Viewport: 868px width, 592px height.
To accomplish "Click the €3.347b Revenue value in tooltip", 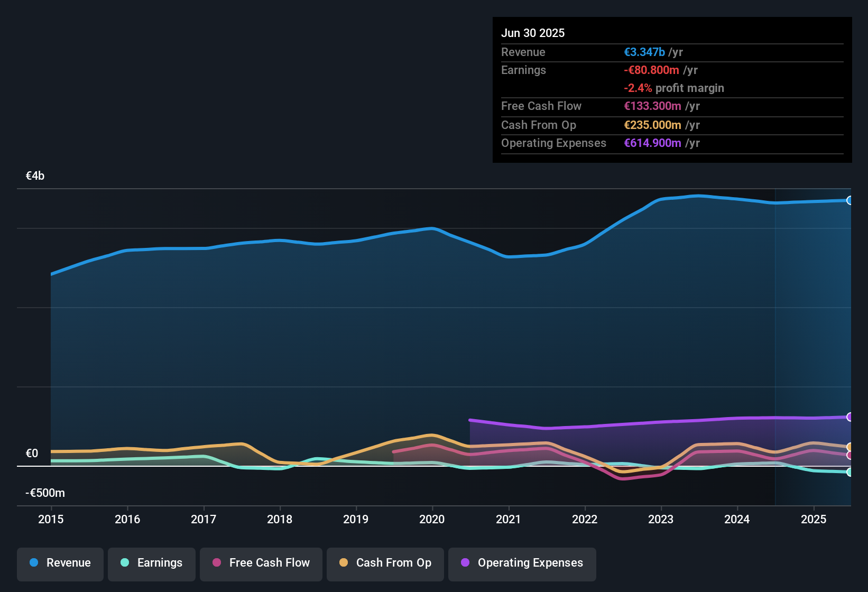I will pyautogui.click(x=644, y=52).
